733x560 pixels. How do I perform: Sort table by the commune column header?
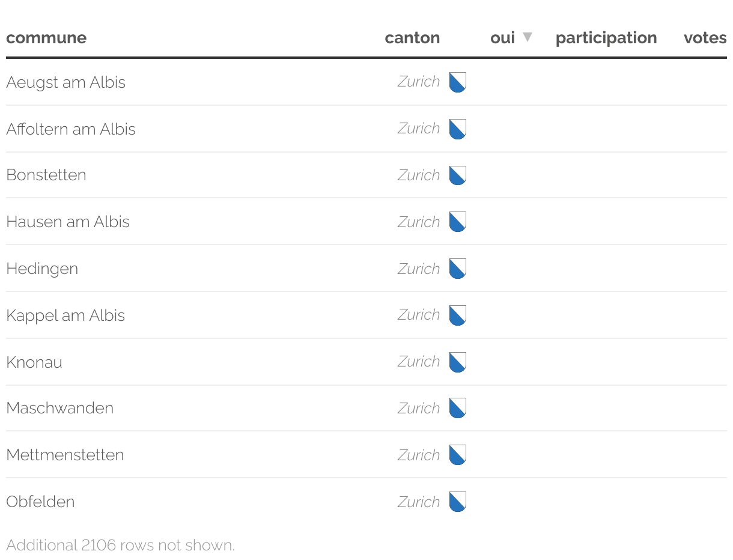pos(46,38)
